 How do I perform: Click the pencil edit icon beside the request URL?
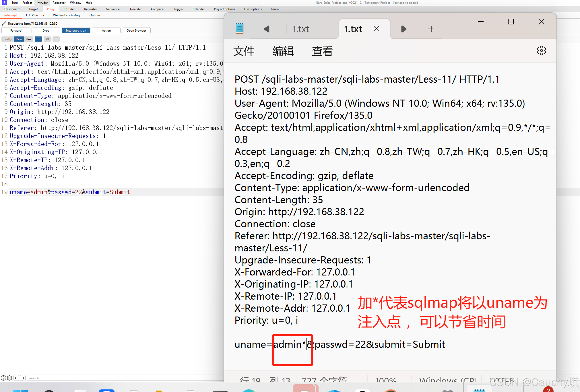click(x=4, y=24)
